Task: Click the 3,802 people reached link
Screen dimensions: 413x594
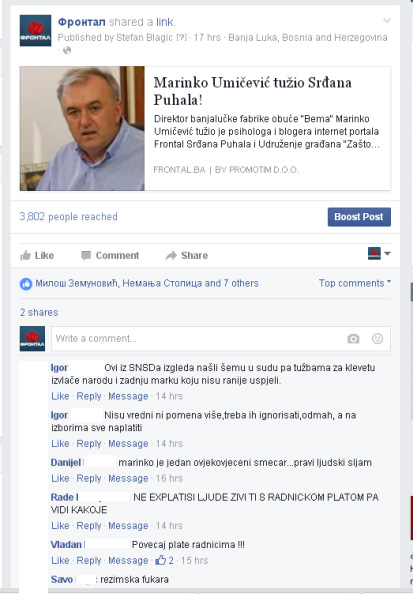Action: [69, 217]
